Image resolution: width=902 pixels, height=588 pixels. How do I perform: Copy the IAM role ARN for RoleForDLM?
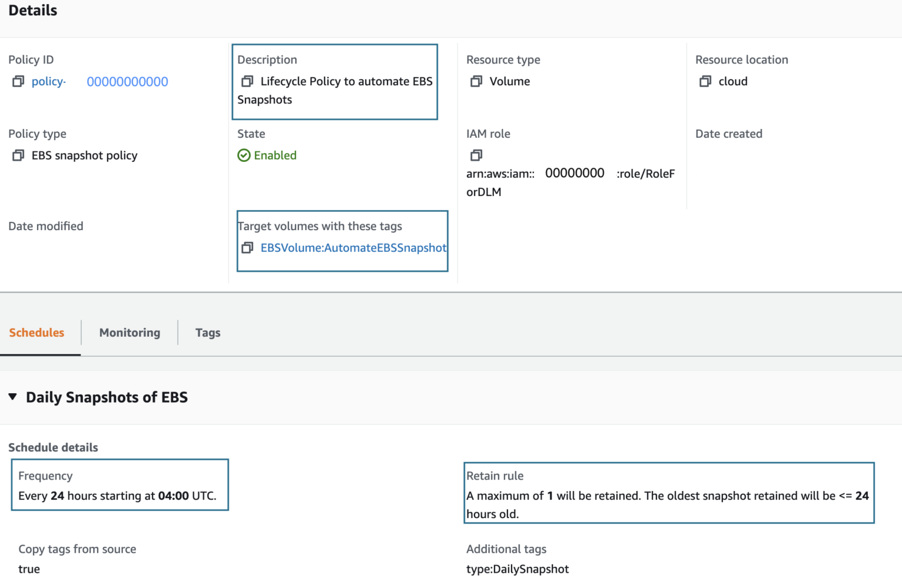click(x=476, y=155)
